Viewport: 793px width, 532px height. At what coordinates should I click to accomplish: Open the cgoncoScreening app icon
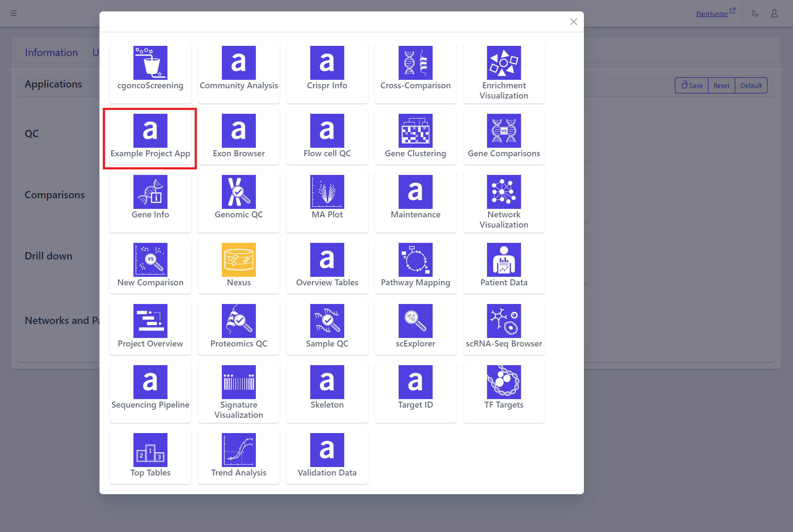click(150, 63)
